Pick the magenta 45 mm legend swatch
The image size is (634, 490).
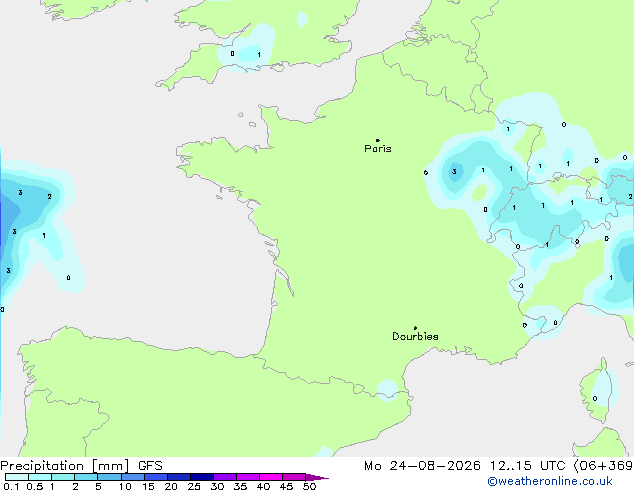(x=294, y=477)
